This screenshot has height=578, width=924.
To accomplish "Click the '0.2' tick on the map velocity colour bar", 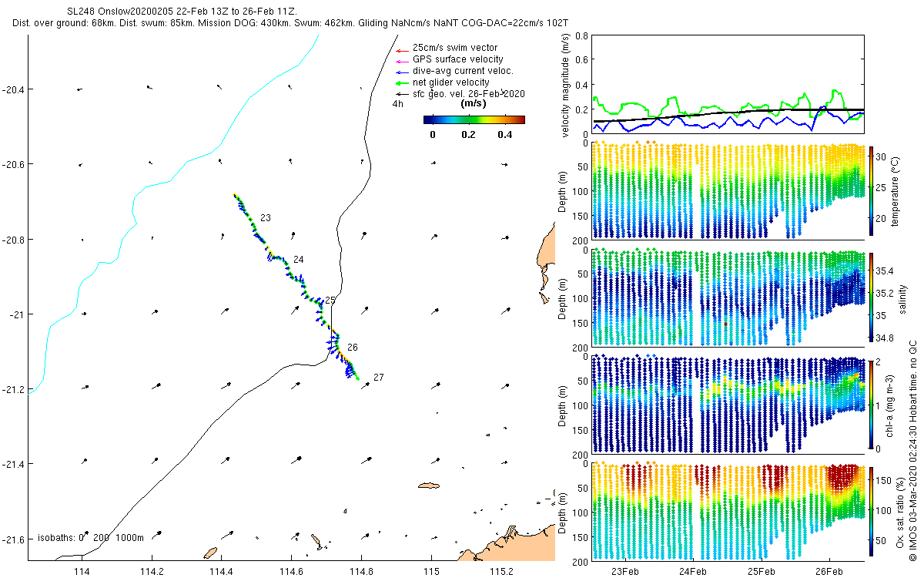I will pyautogui.click(x=468, y=135).
